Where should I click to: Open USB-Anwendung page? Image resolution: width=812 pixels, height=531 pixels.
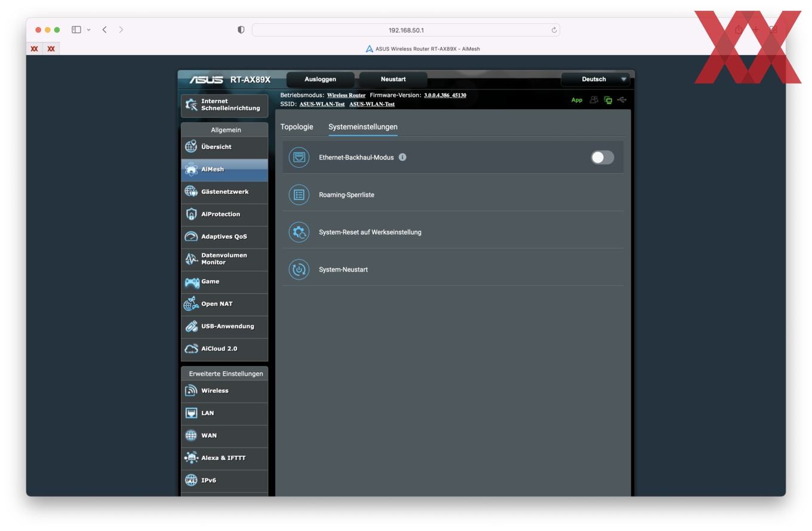click(224, 327)
